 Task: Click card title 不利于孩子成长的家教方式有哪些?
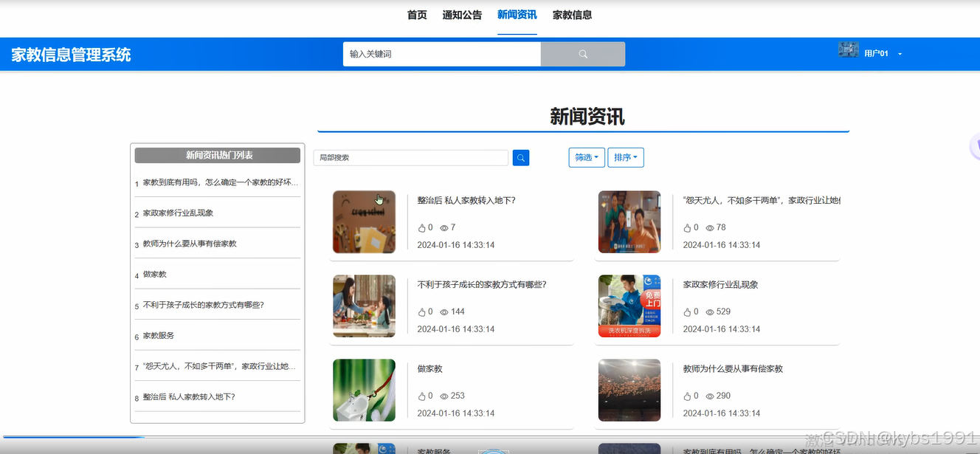pyautogui.click(x=482, y=284)
